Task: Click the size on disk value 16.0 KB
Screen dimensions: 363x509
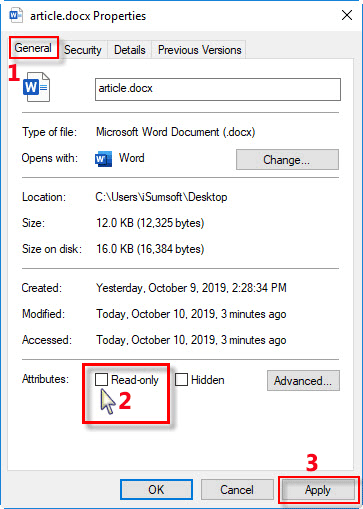Action: [x=150, y=249]
